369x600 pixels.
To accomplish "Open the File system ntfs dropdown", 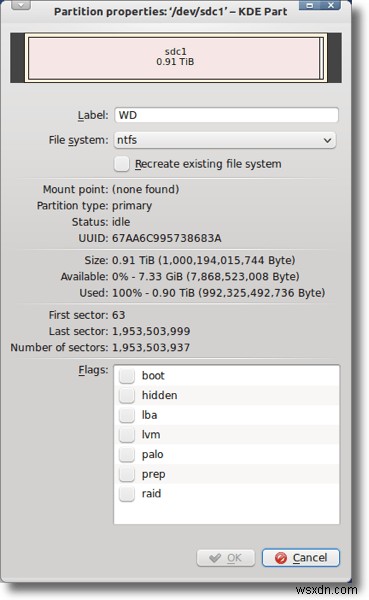I will 225,140.
